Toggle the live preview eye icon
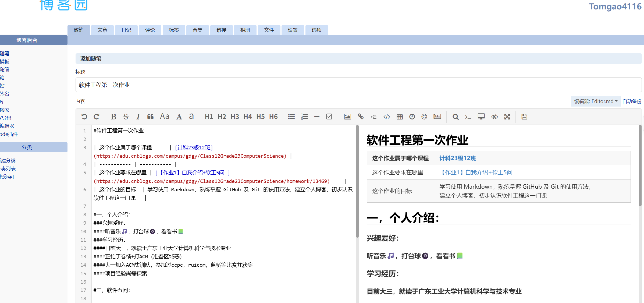This screenshot has height=303, width=644. click(x=494, y=117)
